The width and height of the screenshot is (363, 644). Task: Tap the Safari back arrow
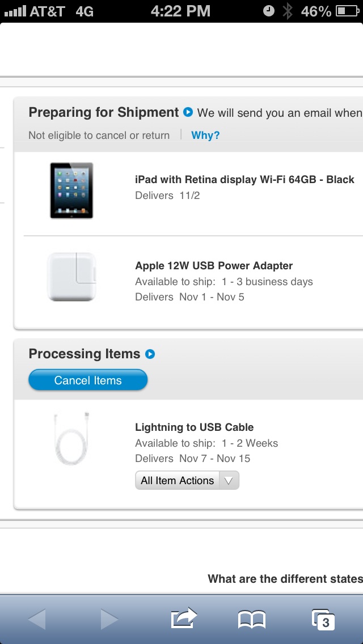click(37, 619)
